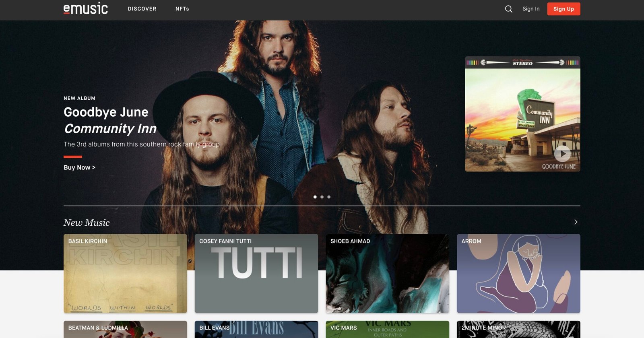Open the Beatman & Ludmilla album
This screenshot has width=644, height=338.
(125, 329)
